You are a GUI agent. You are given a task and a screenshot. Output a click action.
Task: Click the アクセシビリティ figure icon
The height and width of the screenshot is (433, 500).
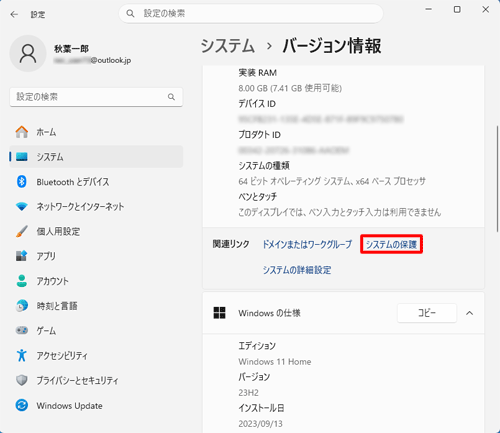coord(22,355)
